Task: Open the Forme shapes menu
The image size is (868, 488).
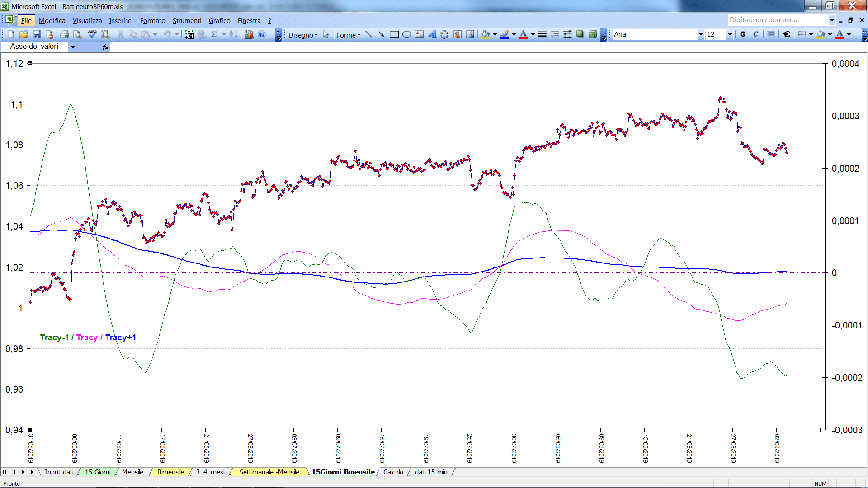Action: (348, 35)
